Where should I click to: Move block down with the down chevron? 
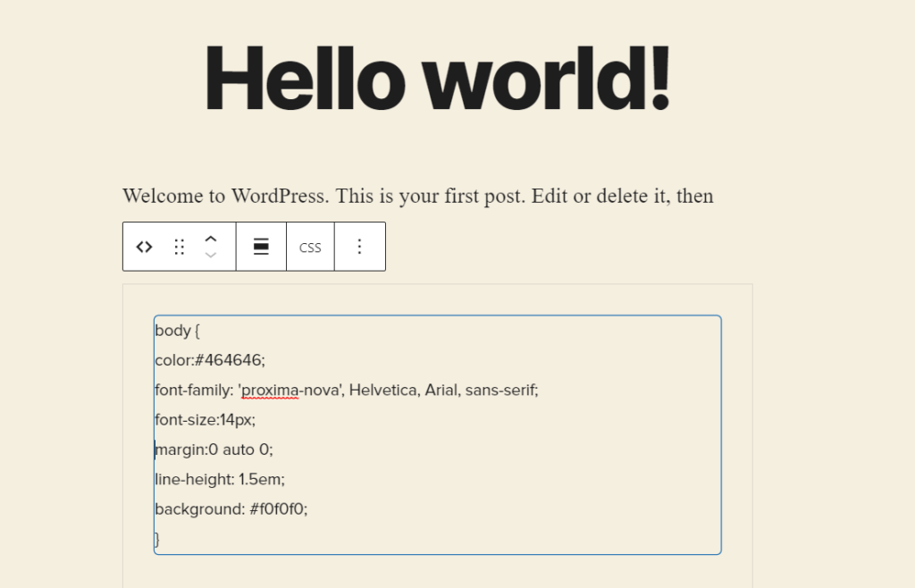[211, 255]
